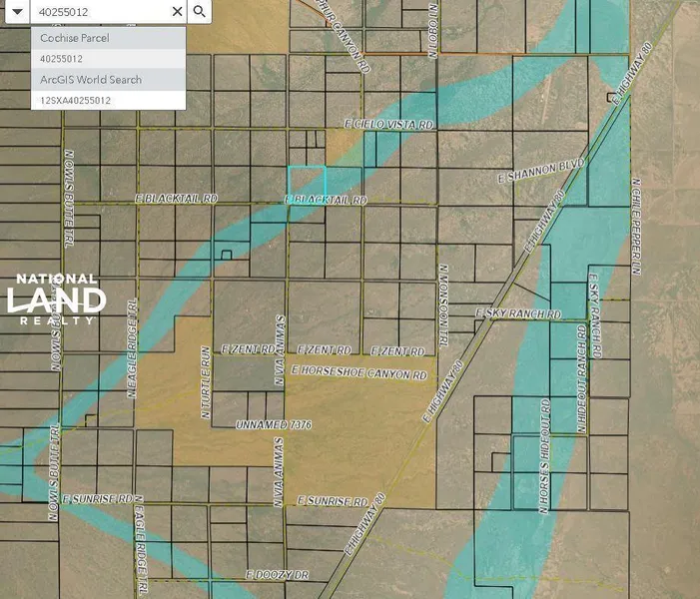The width and height of the screenshot is (700, 599).
Task: Open the search source dropdown arrow
Action: point(15,11)
